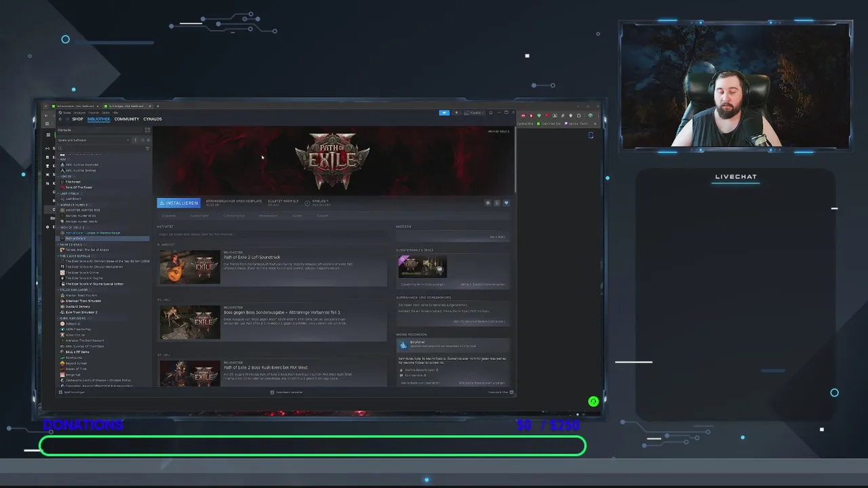Click the library grid view icon
Viewport: 868px width, 488px height.
[x=147, y=129]
